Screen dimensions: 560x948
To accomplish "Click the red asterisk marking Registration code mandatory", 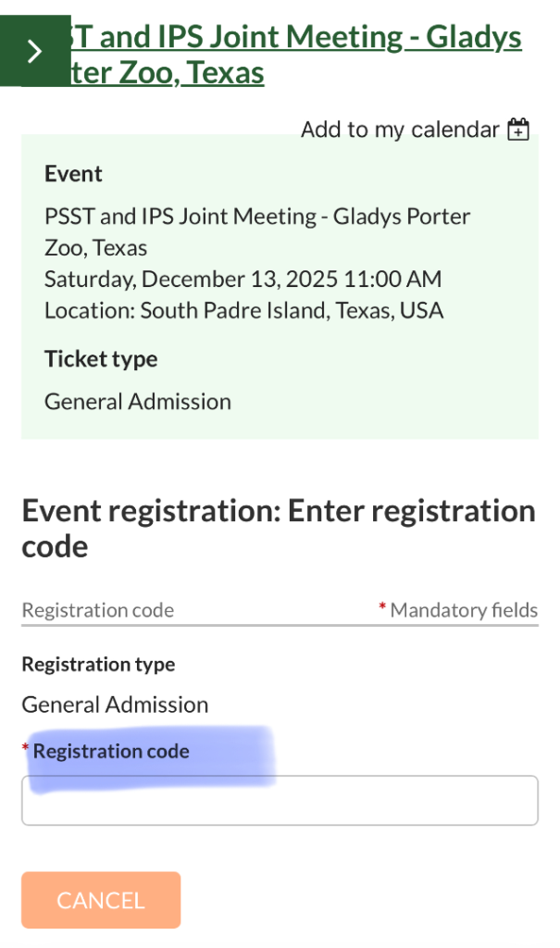I will coord(25,748).
